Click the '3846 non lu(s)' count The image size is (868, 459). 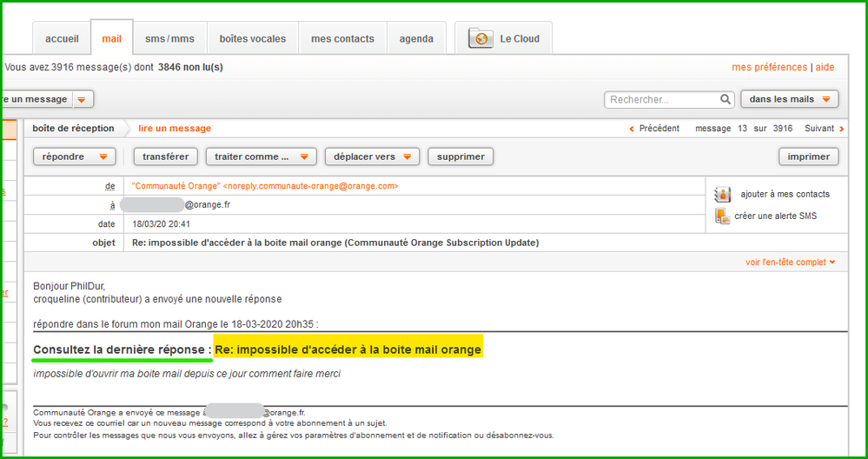pyautogui.click(x=190, y=68)
